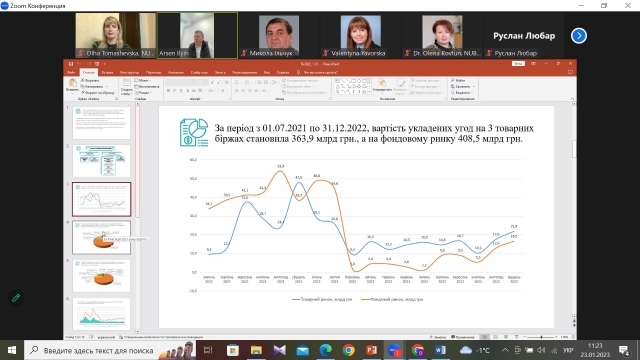The image size is (640, 360).
Task: Open File Explorer folder icon on taskbar
Action: [x=256, y=350]
